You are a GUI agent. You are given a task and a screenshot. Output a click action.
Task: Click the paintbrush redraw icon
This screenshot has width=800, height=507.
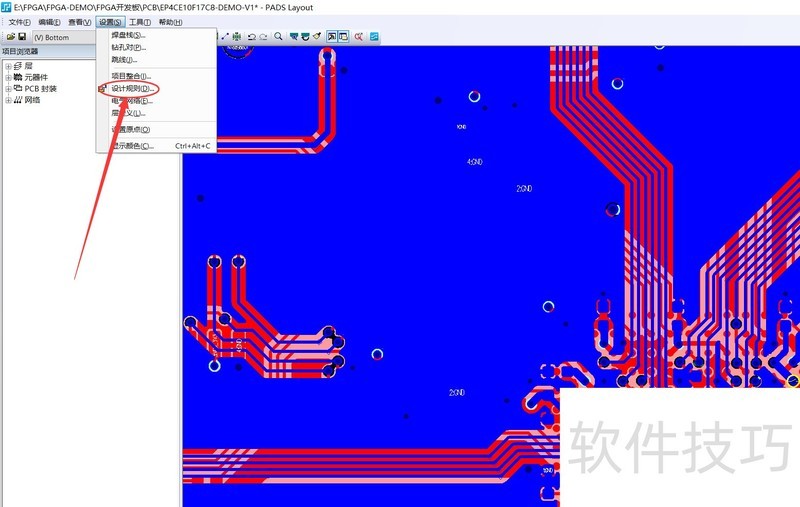pyautogui.click(x=317, y=36)
